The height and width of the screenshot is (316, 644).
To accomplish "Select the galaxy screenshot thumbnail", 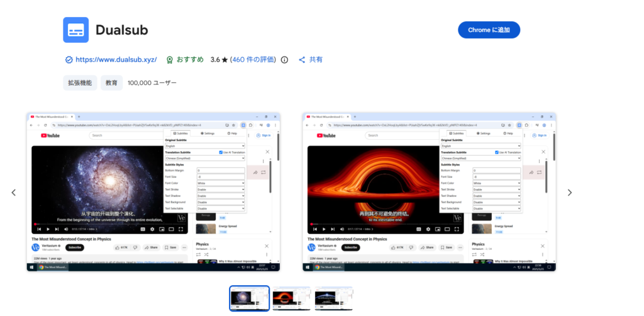I will [249, 298].
